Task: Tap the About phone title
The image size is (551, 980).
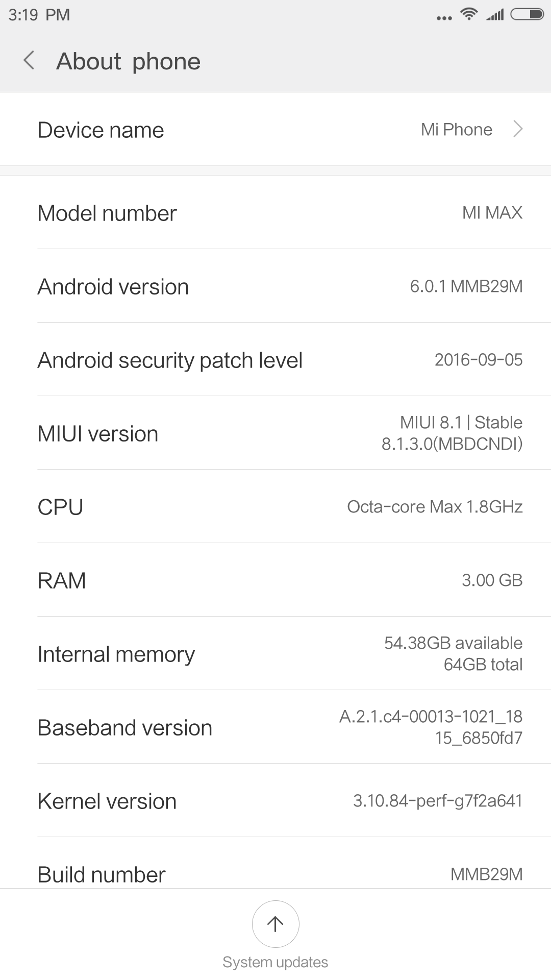Action: pyautogui.click(x=128, y=61)
